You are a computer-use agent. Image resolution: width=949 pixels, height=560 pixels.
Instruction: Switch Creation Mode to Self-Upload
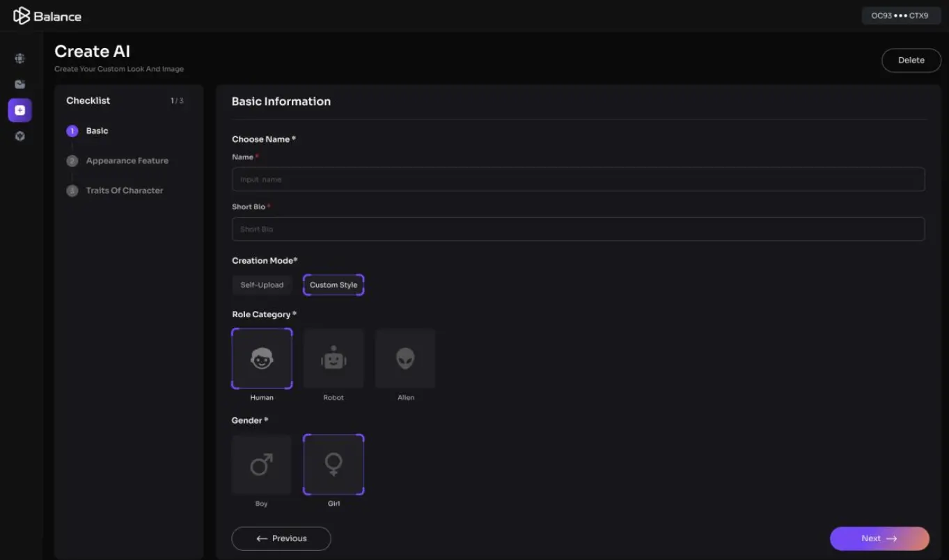[262, 285]
